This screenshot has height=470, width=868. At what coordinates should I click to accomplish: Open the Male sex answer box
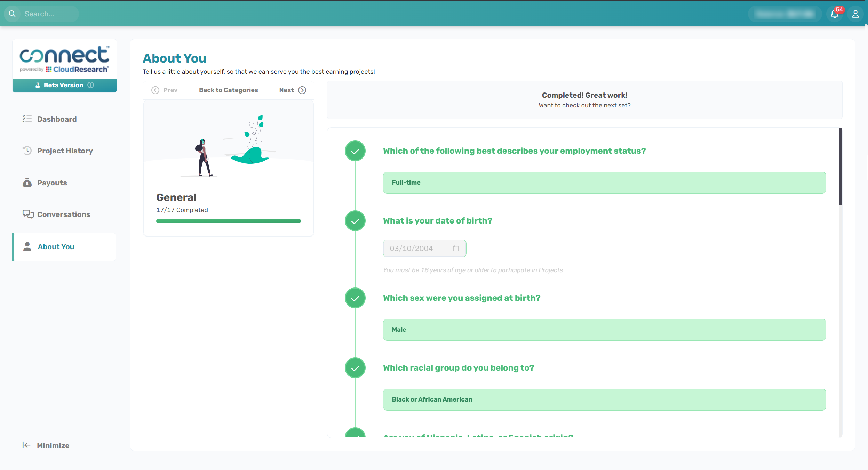tap(604, 330)
